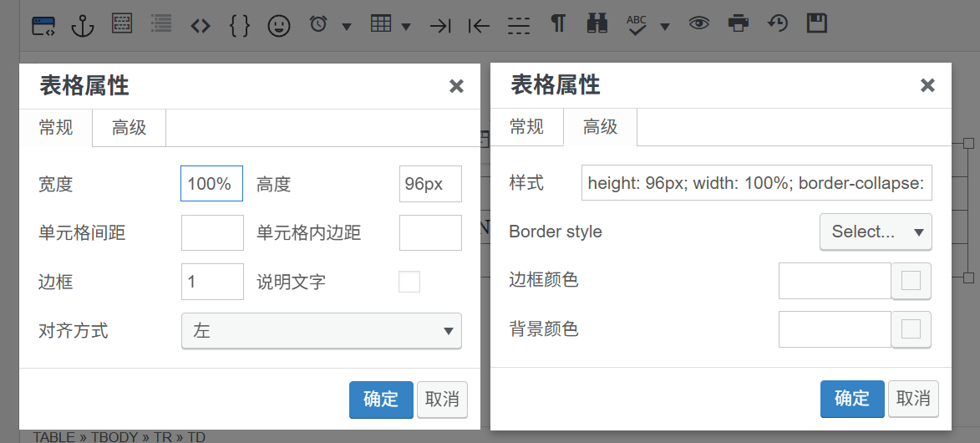
Task: Select TR in the element path bar
Action: pos(163,437)
